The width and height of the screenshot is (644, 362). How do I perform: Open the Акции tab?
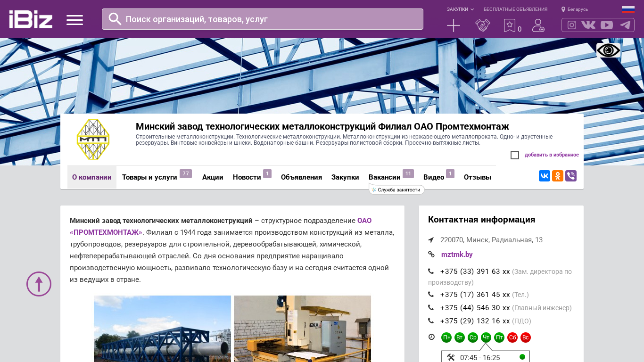click(213, 177)
